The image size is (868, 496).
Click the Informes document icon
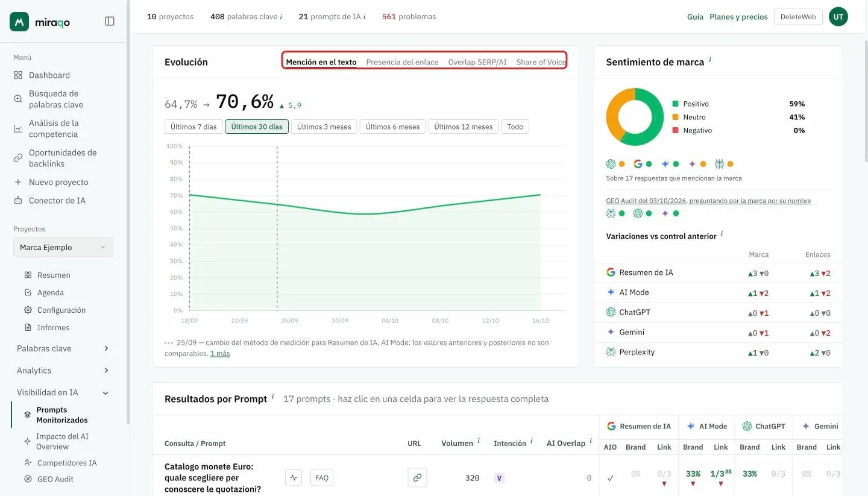(28, 327)
